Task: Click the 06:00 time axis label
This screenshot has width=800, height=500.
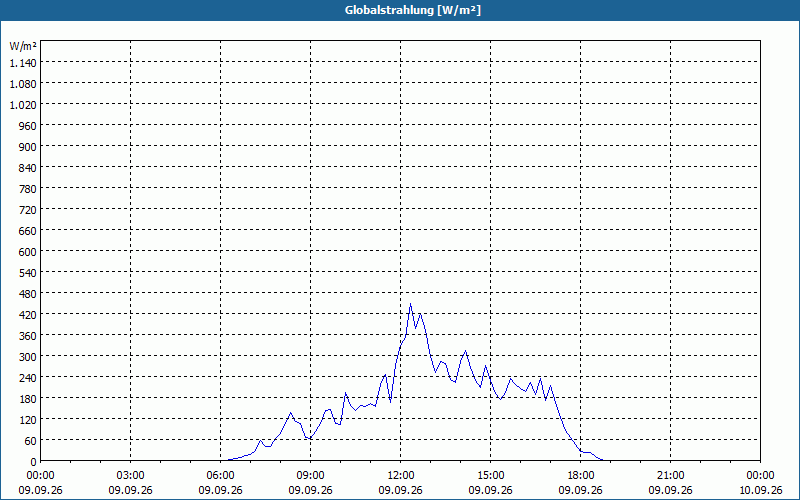Action: pos(220,476)
